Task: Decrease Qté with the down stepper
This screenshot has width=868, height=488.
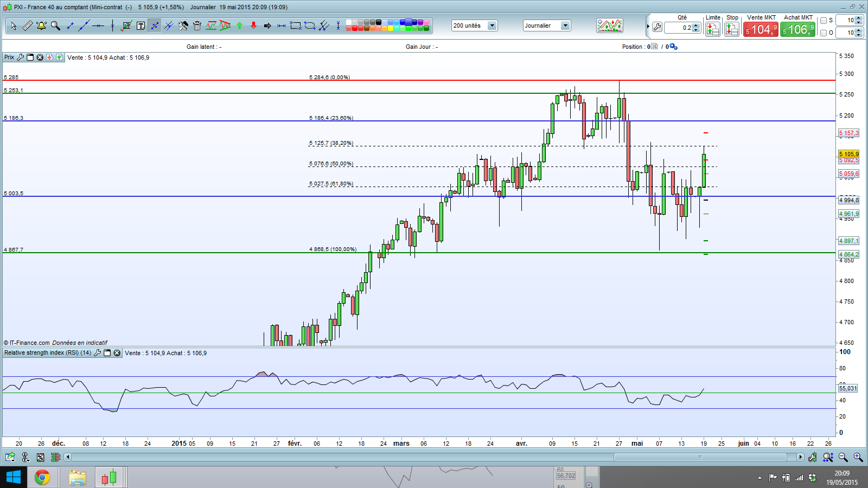Action: coord(696,30)
